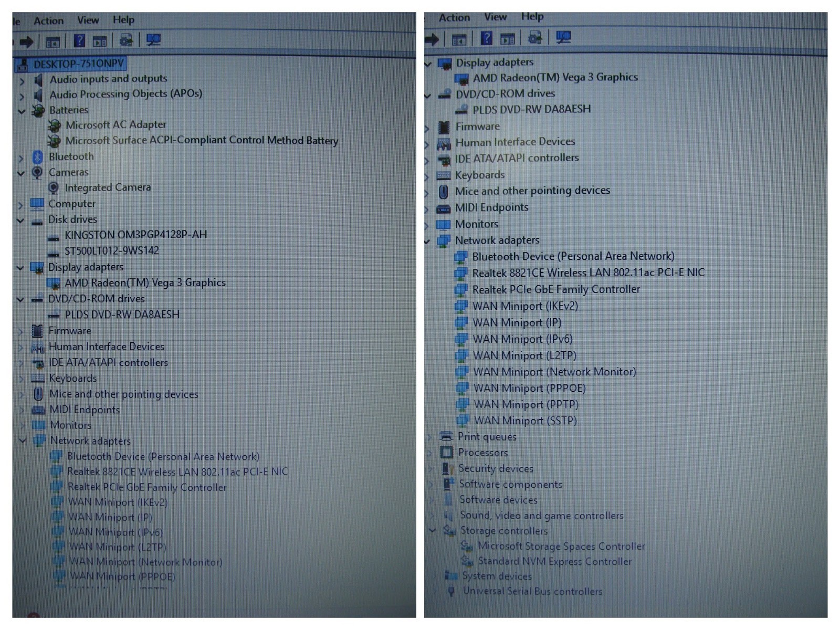Collapse the Disk drives node
The image size is (840, 630).
[x=20, y=220]
